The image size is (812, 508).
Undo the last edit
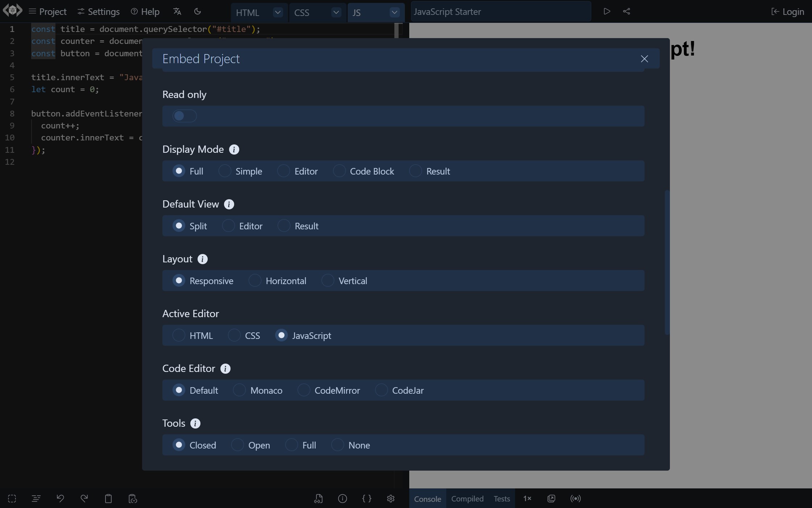60,499
